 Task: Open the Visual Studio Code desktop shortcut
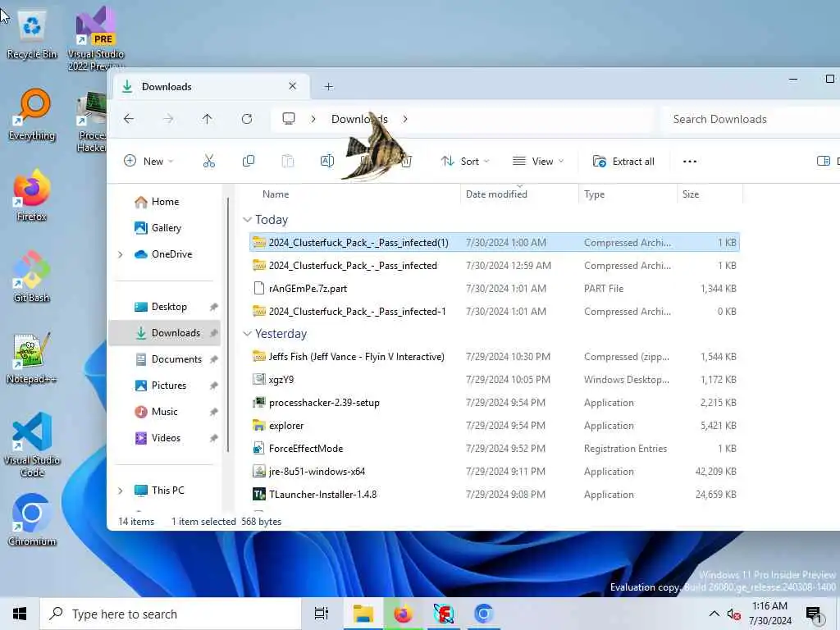click(x=32, y=445)
